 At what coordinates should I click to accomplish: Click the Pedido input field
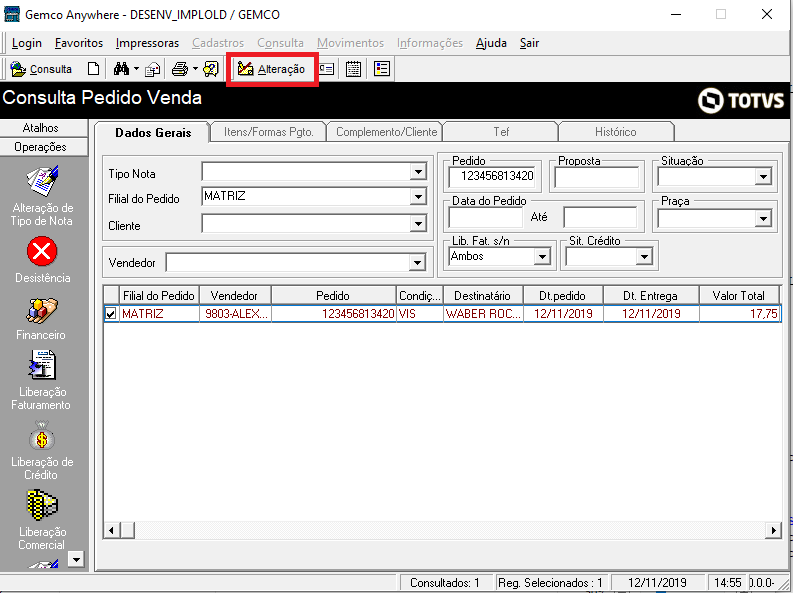tap(492, 176)
